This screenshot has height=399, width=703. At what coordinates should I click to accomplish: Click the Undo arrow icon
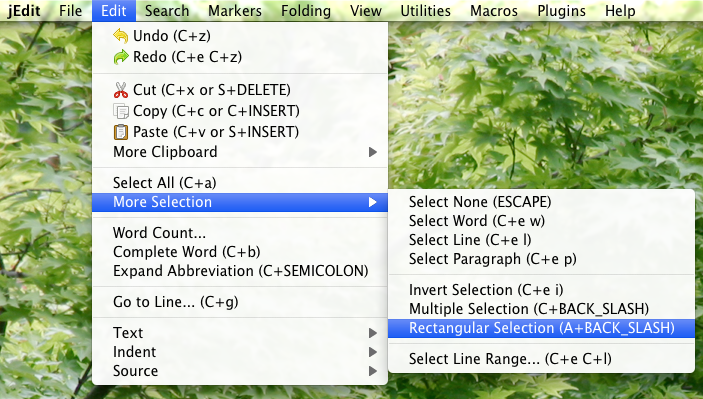click(121, 35)
